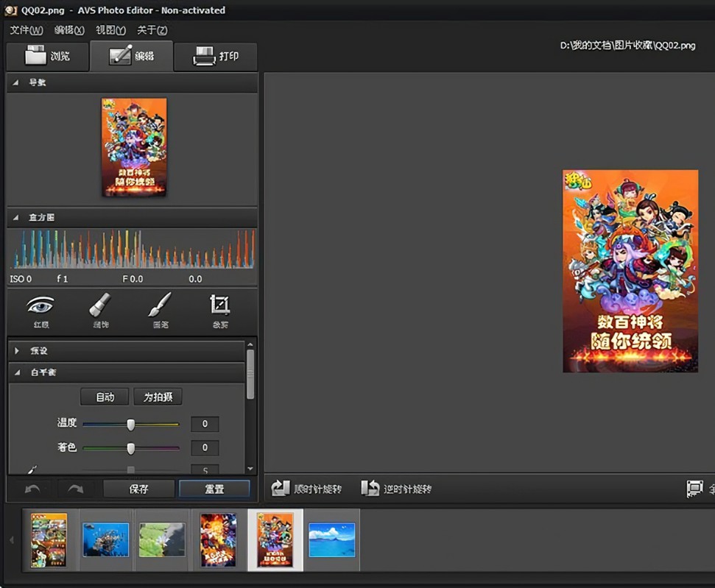Select the paintbrush tool
Viewport: 715px width, 588px height.
point(160,311)
